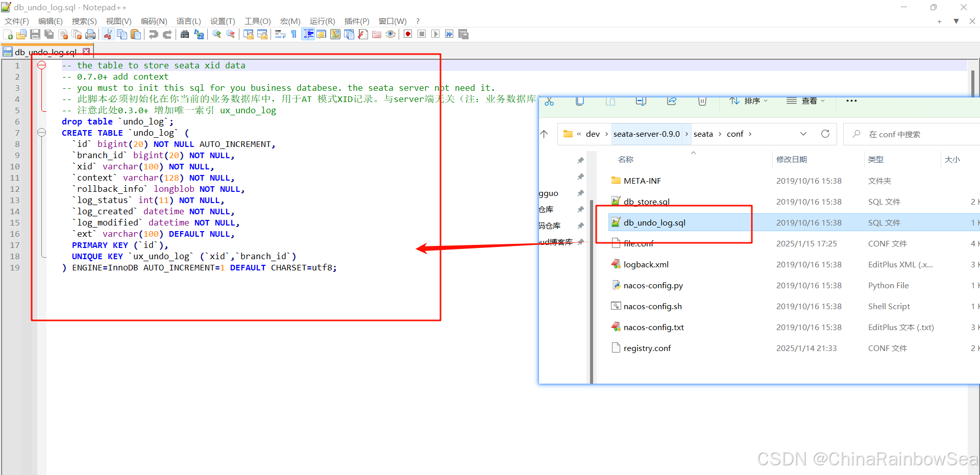Click the Save file icon in Notepad++ toolbar
The height and width of the screenshot is (475, 980).
[x=35, y=34]
